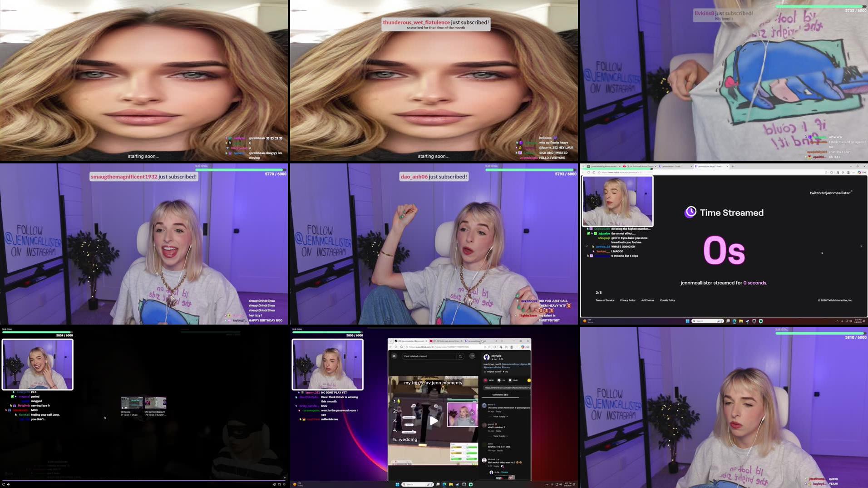Open File Explorer from the taskbar
The height and width of the screenshot is (488, 868).
click(x=451, y=484)
